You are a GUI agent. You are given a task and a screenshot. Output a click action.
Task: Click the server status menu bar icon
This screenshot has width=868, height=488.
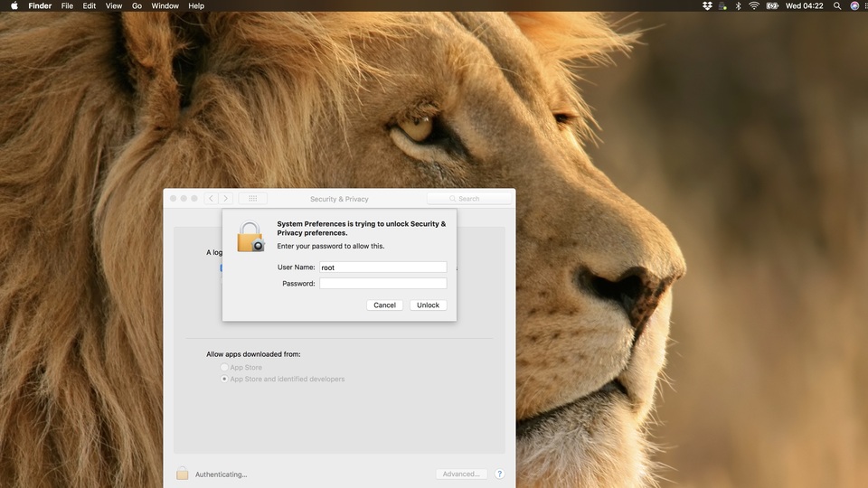coord(723,6)
